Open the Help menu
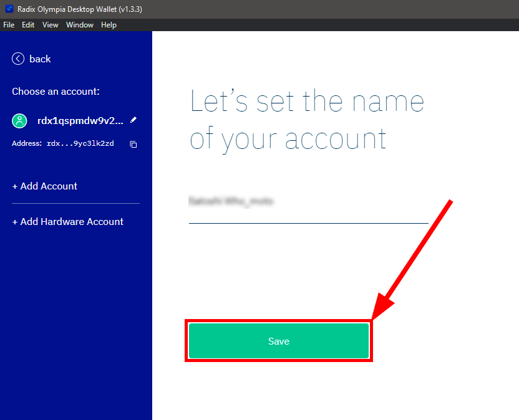The width and height of the screenshot is (519, 420). point(109,25)
